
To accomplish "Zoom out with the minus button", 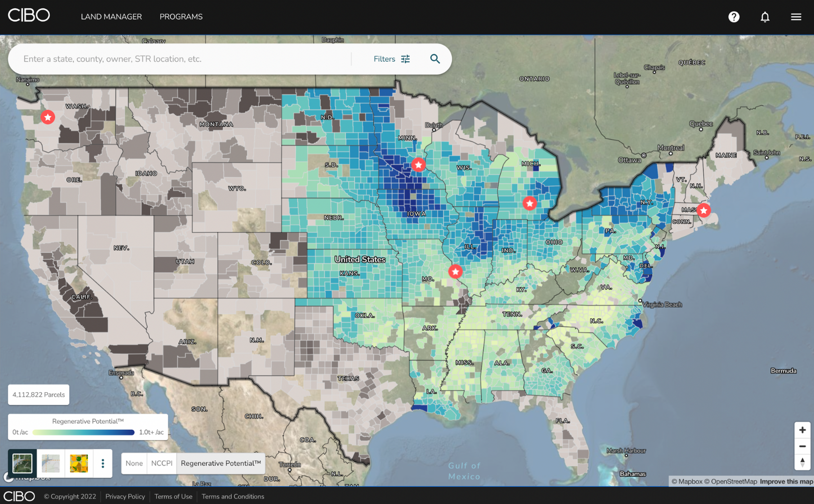I will pos(802,446).
